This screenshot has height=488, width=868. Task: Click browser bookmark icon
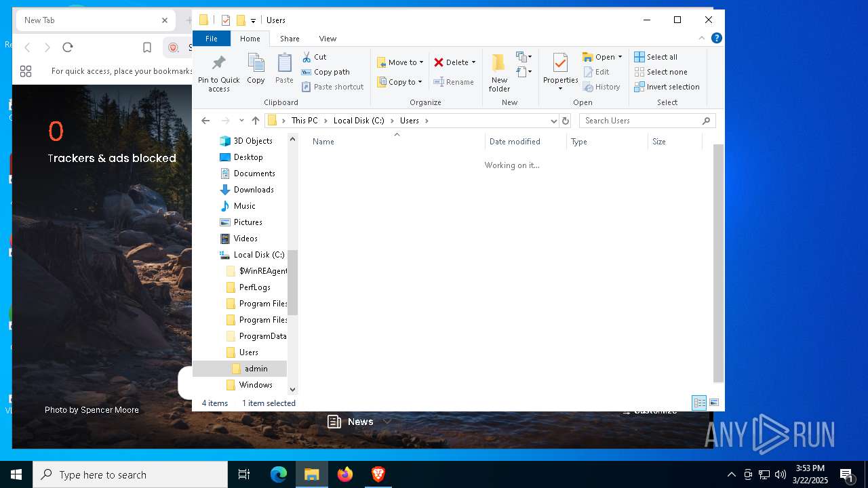click(147, 47)
